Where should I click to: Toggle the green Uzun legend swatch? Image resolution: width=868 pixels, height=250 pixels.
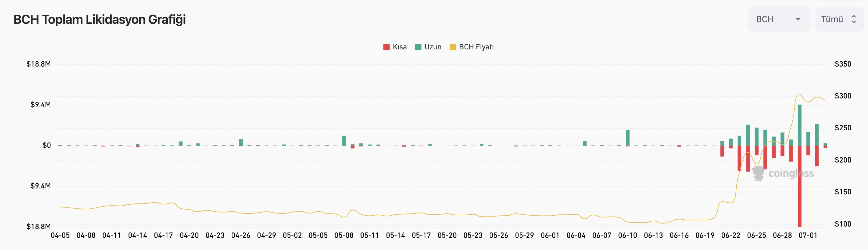[418, 47]
